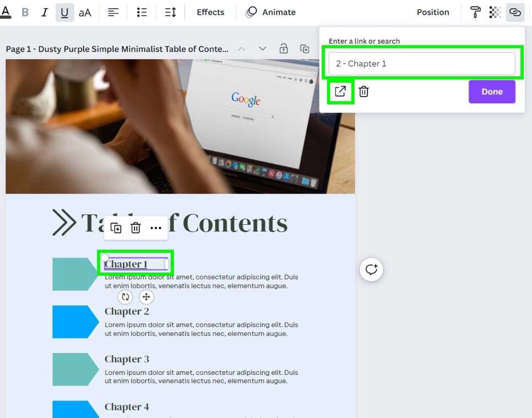This screenshot has width=532, height=418.
Task: Move page down with chevron arrow
Action: (x=263, y=49)
